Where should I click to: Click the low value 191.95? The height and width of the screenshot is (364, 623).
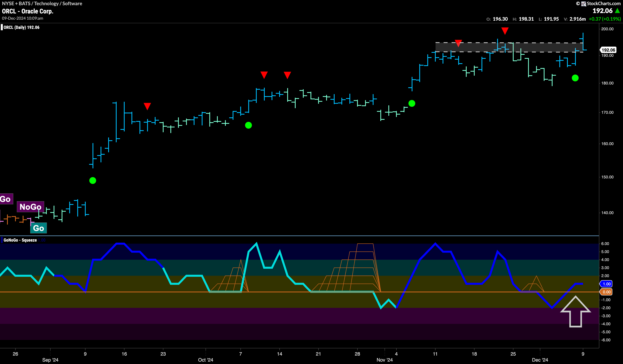[x=551, y=19]
